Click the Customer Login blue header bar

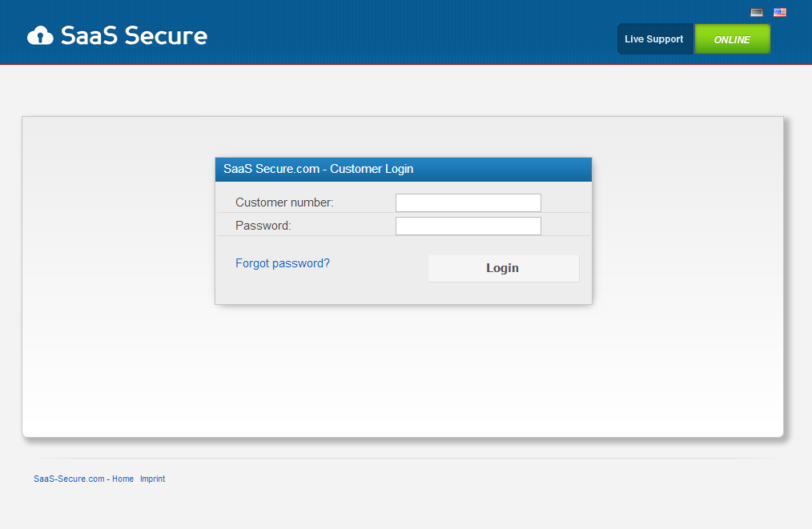click(403, 169)
